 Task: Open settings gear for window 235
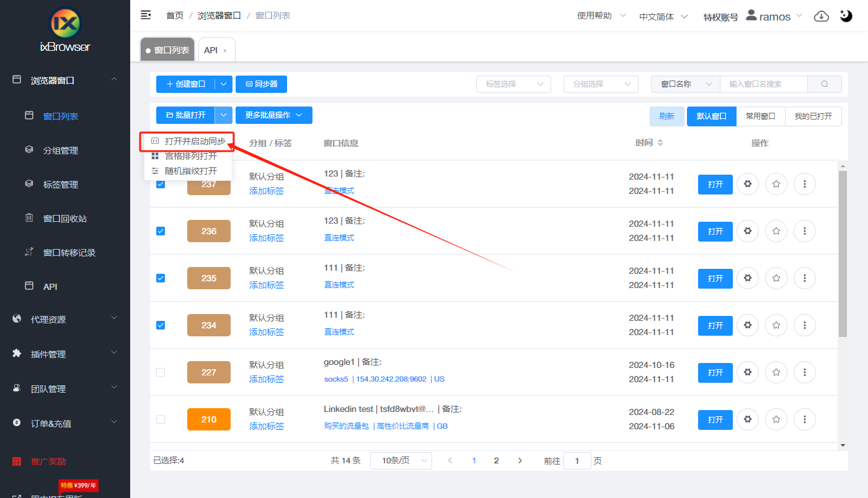pyautogui.click(x=748, y=278)
